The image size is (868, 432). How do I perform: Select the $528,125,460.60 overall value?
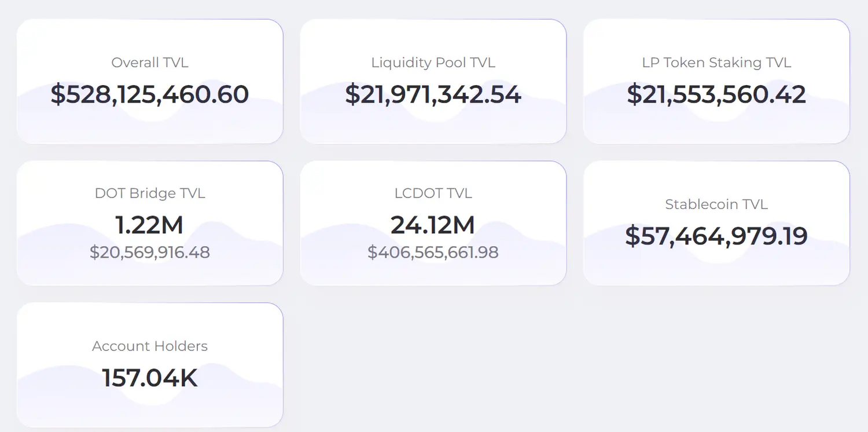(150, 94)
